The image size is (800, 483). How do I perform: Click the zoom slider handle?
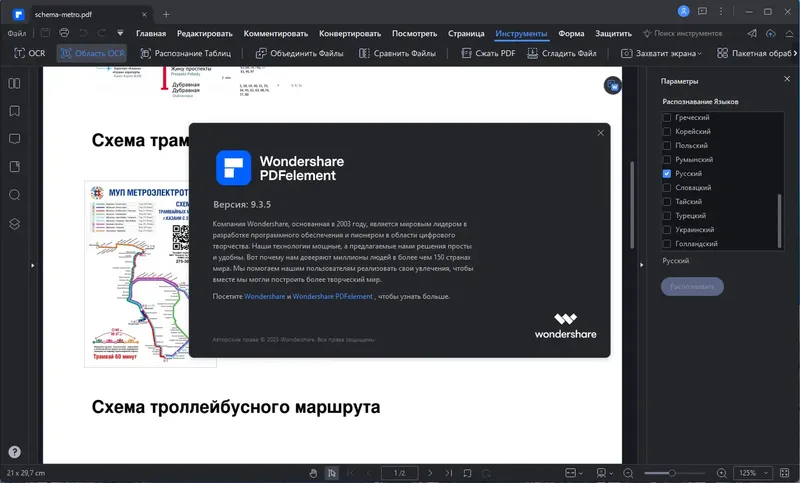pos(672,473)
